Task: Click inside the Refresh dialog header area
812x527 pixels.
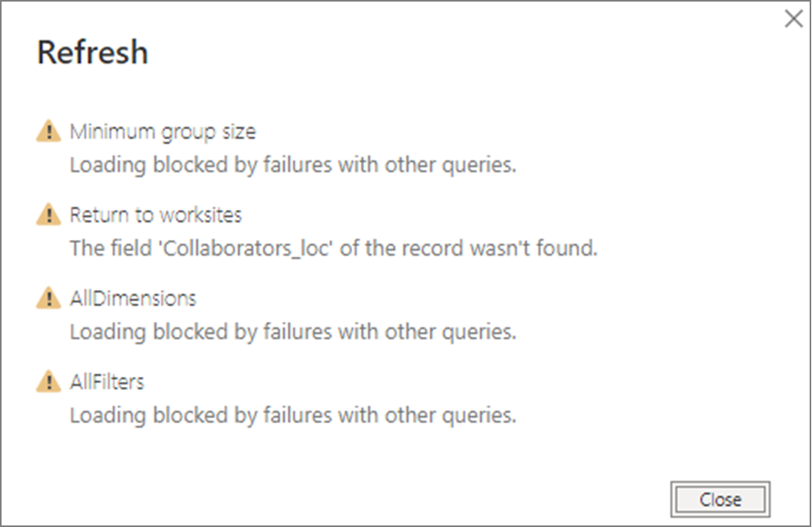Action: (314, 52)
